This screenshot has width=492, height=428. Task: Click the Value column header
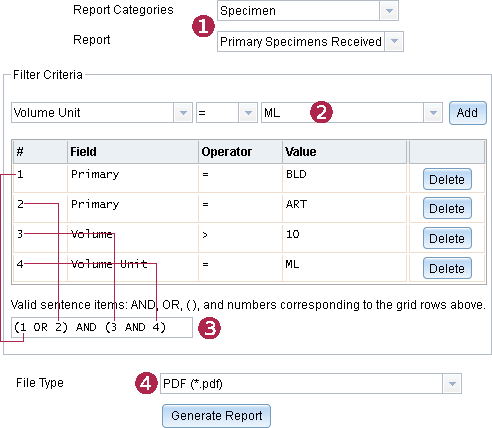tap(345, 152)
